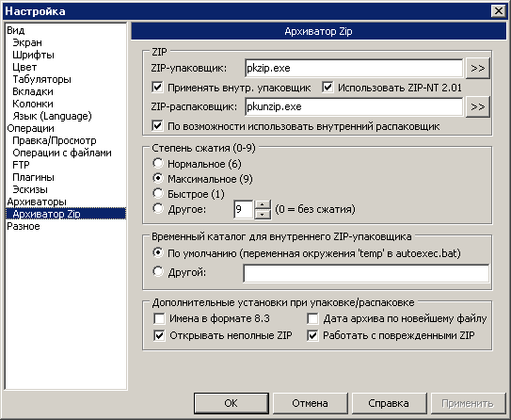Check Дата архива по новейшему файлу
Screen dimensions: 511x420
point(312,318)
